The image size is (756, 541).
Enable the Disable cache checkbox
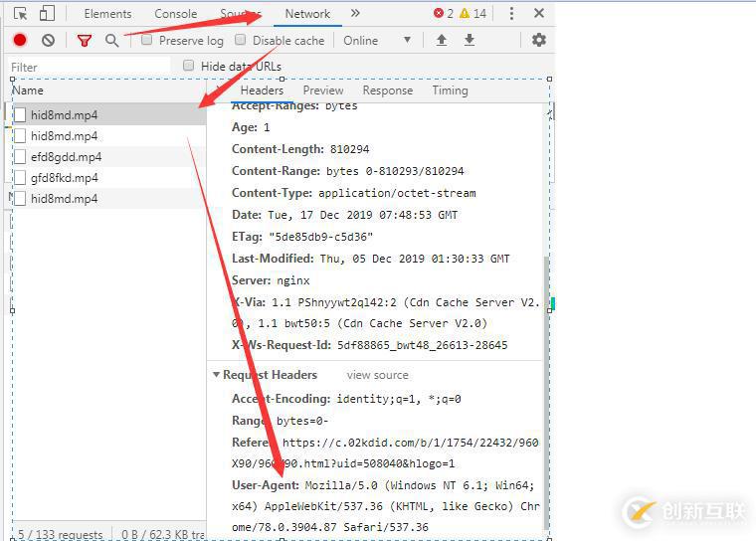(x=240, y=40)
